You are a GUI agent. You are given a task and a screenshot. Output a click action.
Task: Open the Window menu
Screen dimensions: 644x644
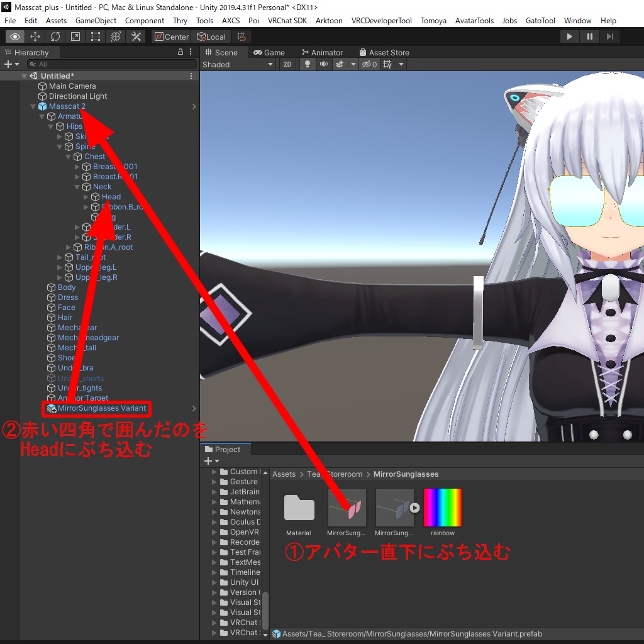[x=577, y=21]
